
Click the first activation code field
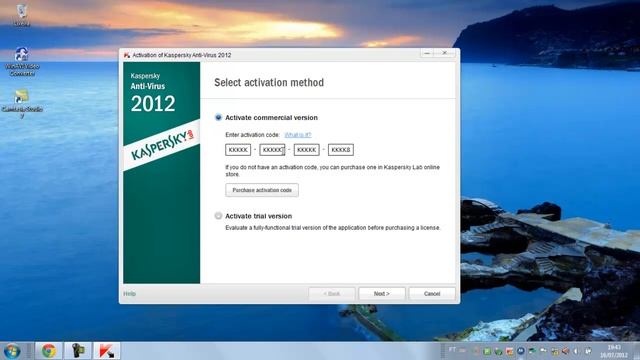(238, 150)
